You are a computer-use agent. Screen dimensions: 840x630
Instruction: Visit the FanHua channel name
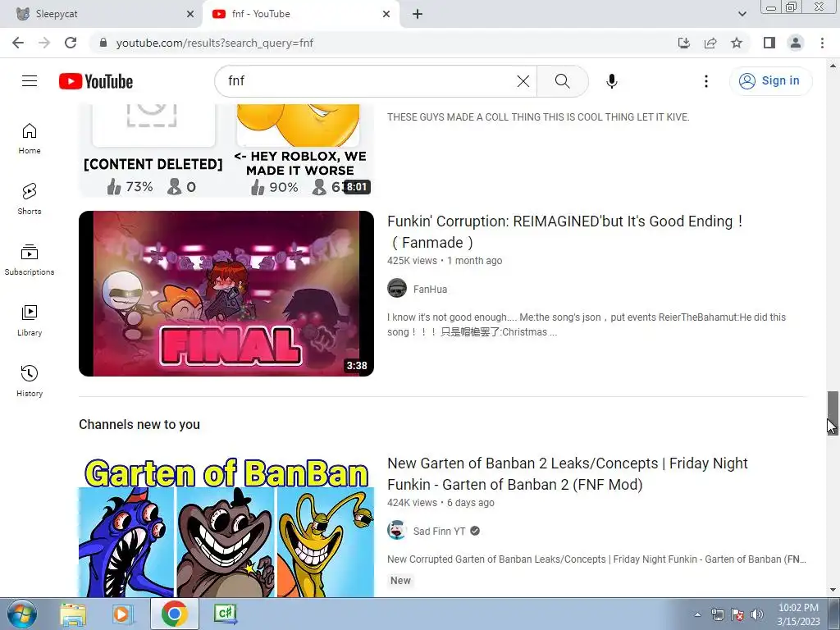point(430,290)
